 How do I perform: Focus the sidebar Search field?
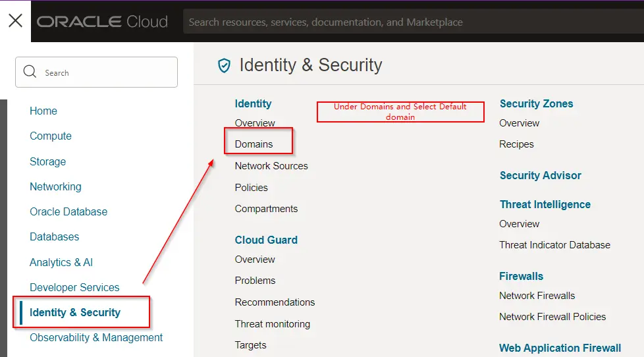coord(105,72)
